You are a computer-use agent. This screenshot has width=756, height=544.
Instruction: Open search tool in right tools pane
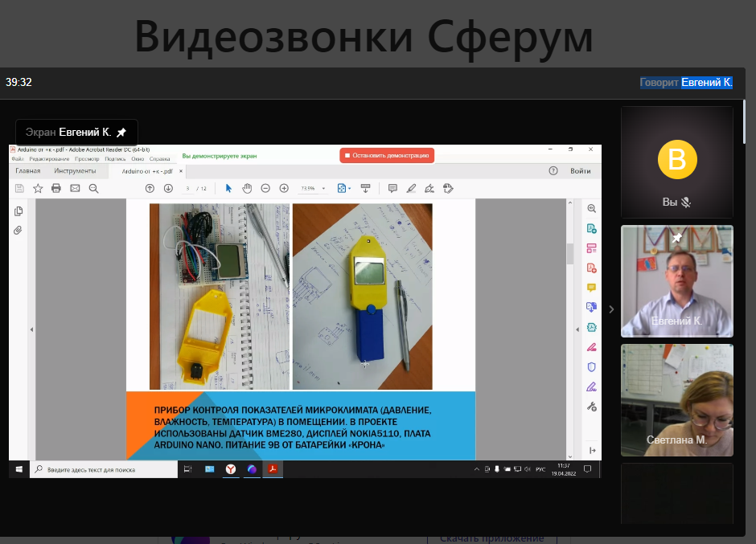(592, 209)
